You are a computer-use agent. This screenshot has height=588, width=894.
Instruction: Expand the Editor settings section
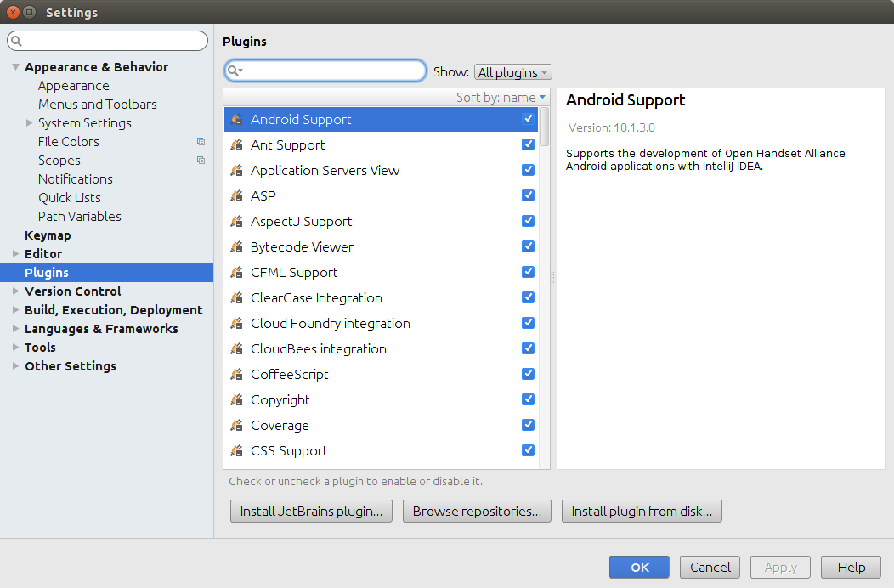point(15,253)
